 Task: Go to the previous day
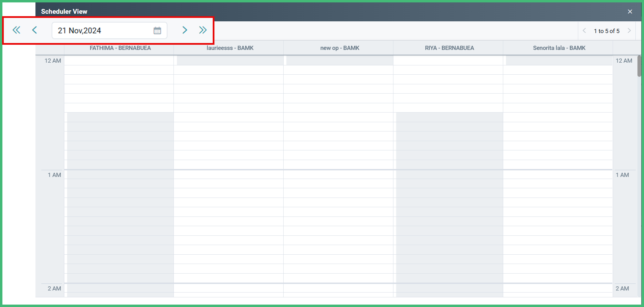coord(34,30)
